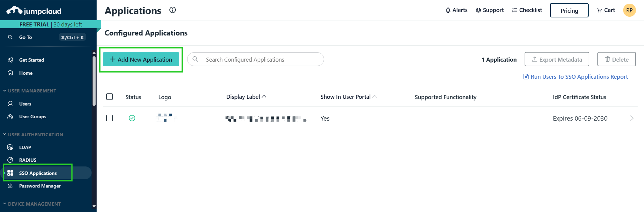Click the User Groups icon
This screenshot has width=644, height=212.
point(10,117)
